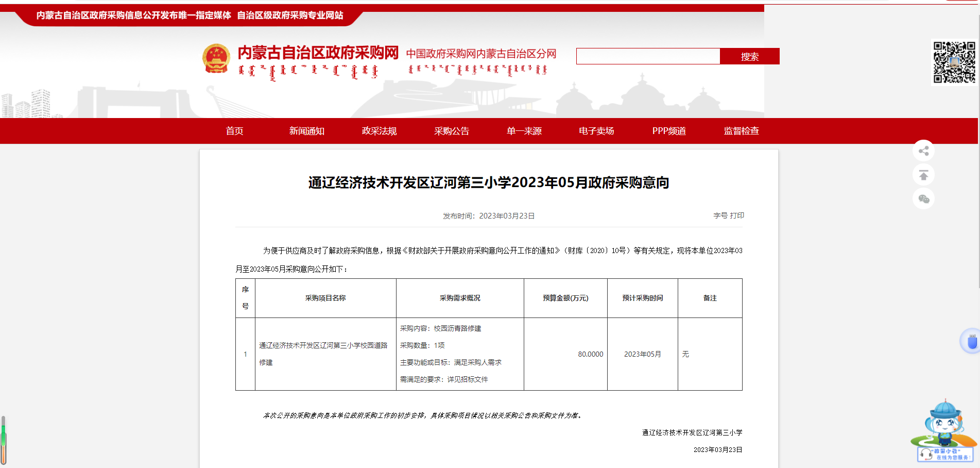Screen dimensions: 980x468
Task: Click the 打印 link
Action: (x=737, y=215)
